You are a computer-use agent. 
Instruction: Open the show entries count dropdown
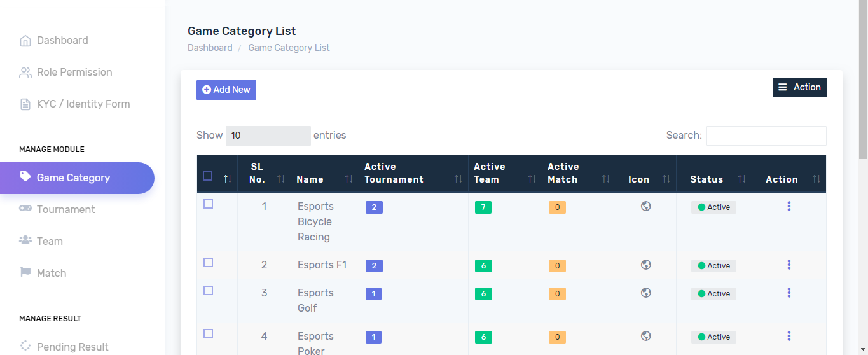[x=268, y=136]
